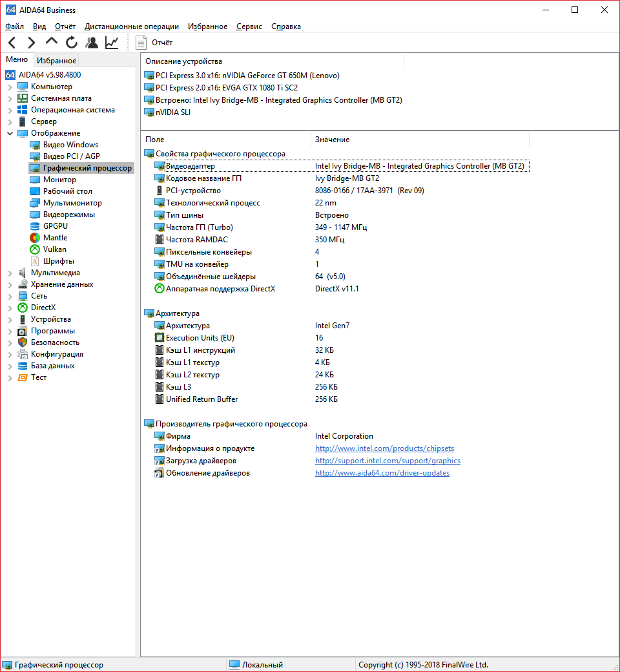Click the Отчёт report document icon
This screenshot has height=672, width=620.
coord(141,43)
